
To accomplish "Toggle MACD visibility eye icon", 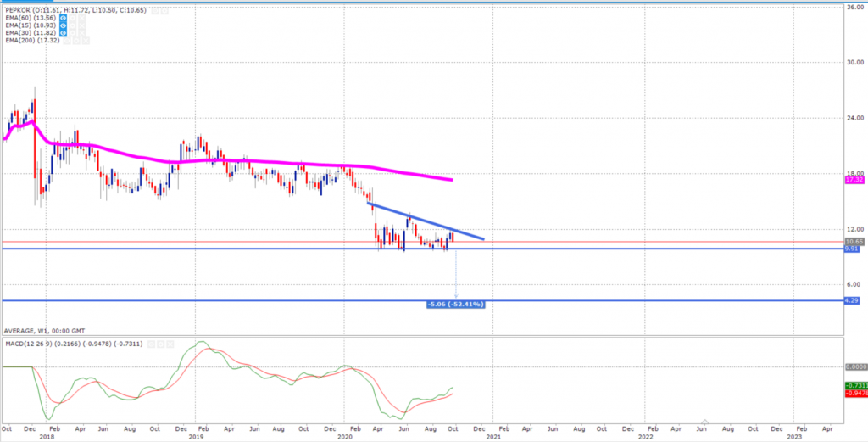I will 151,344.
